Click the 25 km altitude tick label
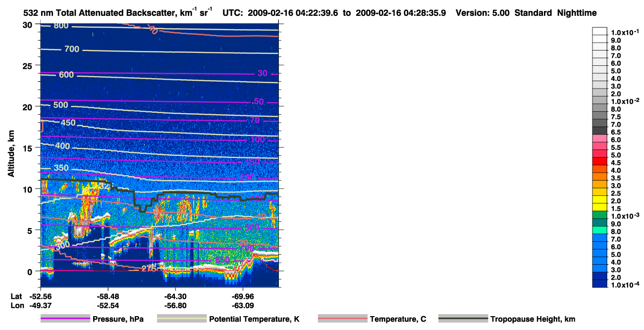 click(28, 65)
